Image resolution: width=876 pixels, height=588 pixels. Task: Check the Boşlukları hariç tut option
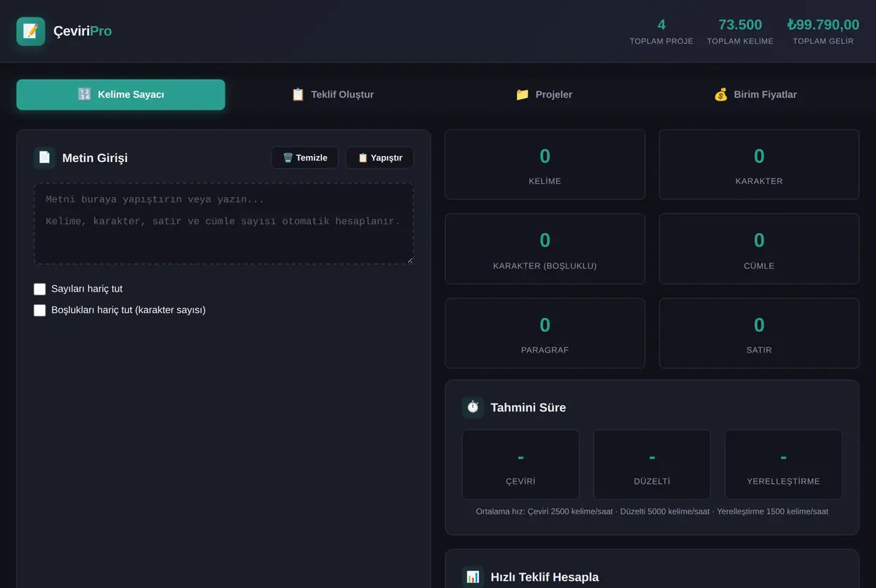(x=39, y=310)
